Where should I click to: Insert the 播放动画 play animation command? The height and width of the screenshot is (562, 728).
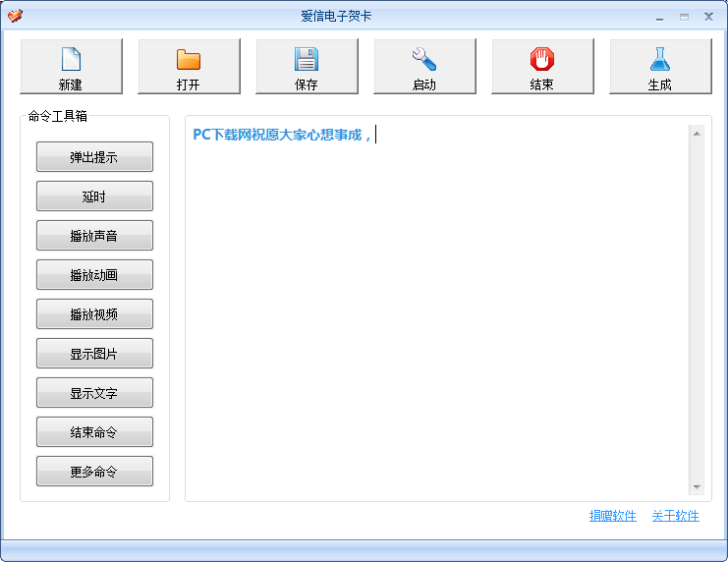coord(94,275)
